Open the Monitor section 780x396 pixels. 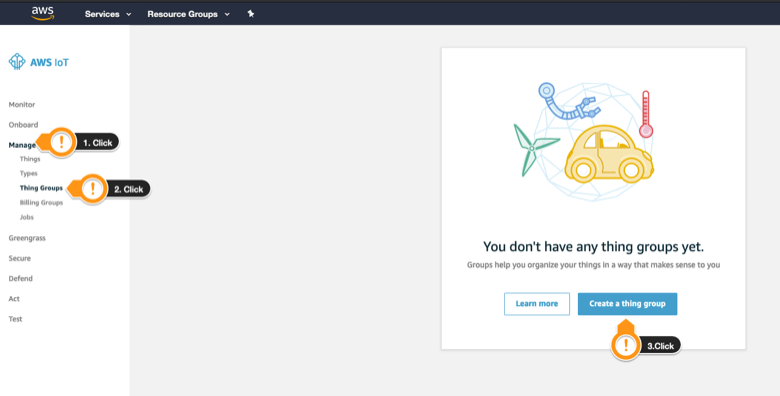click(22, 104)
